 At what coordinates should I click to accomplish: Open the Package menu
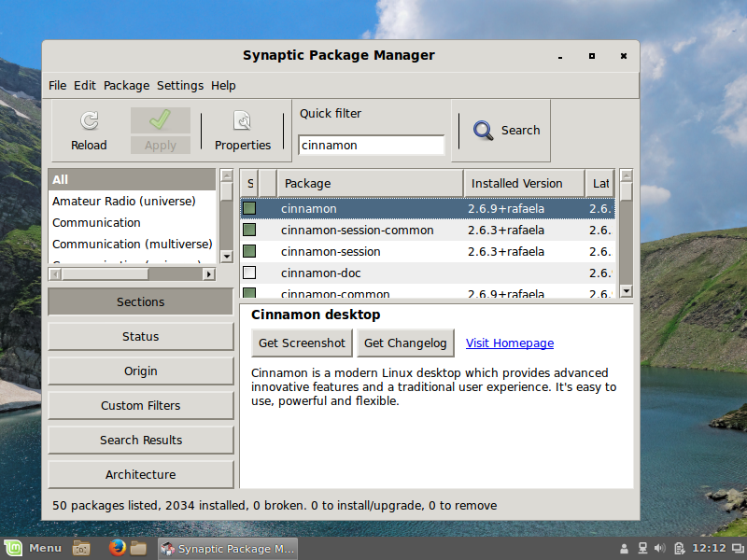[126, 85]
